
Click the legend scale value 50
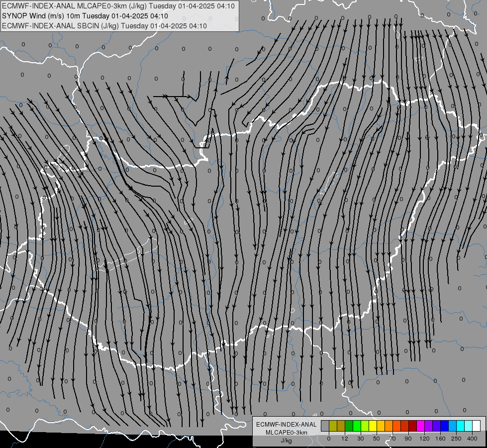pos(377,439)
